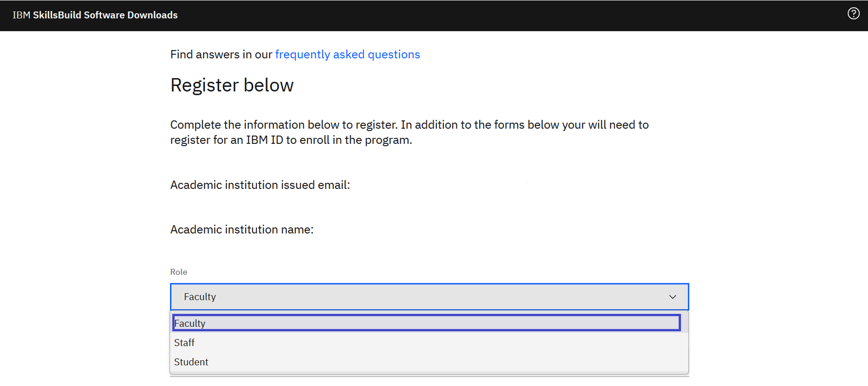Collapse the Role combo box showing Faculty
This screenshot has height=386, width=868.
425,297
